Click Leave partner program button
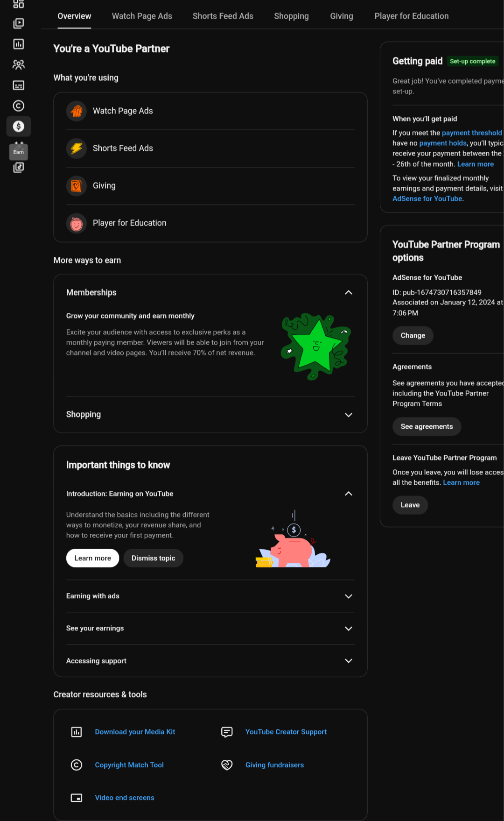The image size is (504, 821). 410,505
